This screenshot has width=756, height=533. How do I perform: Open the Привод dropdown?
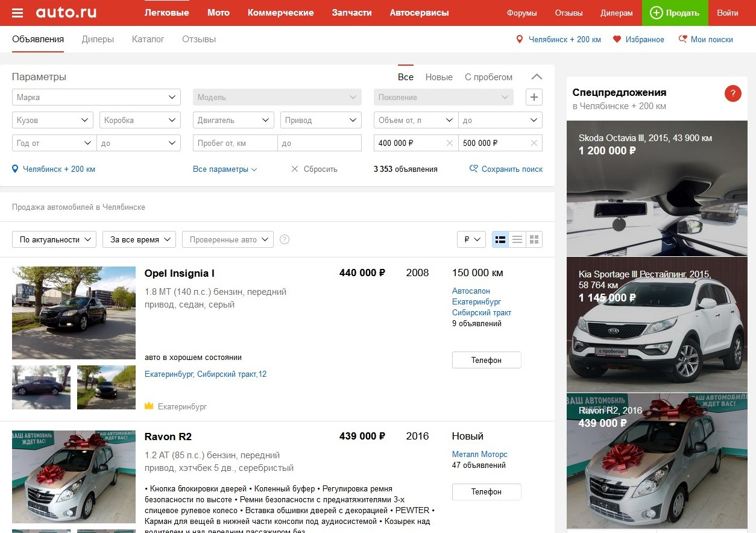click(321, 120)
